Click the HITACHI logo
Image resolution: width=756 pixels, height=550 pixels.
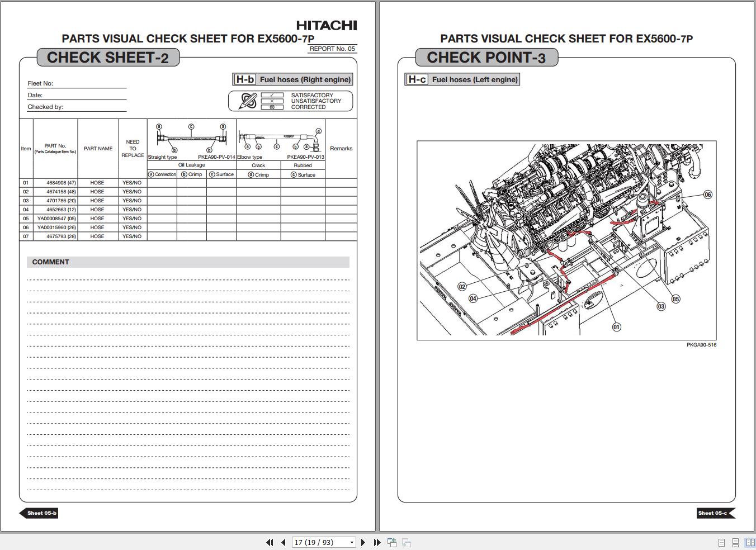(x=327, y=25)
